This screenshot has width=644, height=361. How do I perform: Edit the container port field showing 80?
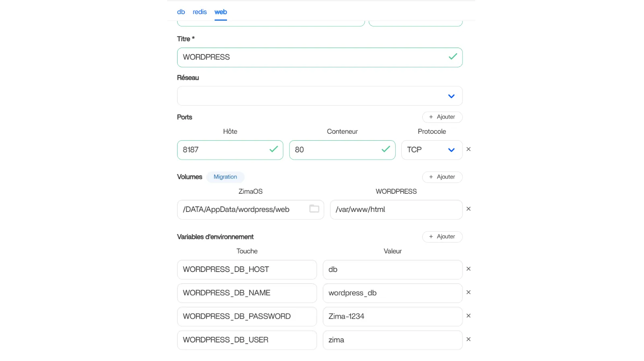pos(336,150)
